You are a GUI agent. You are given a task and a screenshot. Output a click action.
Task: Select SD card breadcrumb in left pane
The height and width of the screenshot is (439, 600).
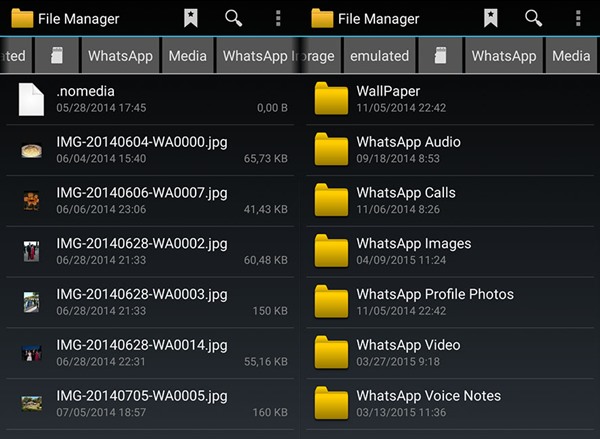(x=57, y=56)
